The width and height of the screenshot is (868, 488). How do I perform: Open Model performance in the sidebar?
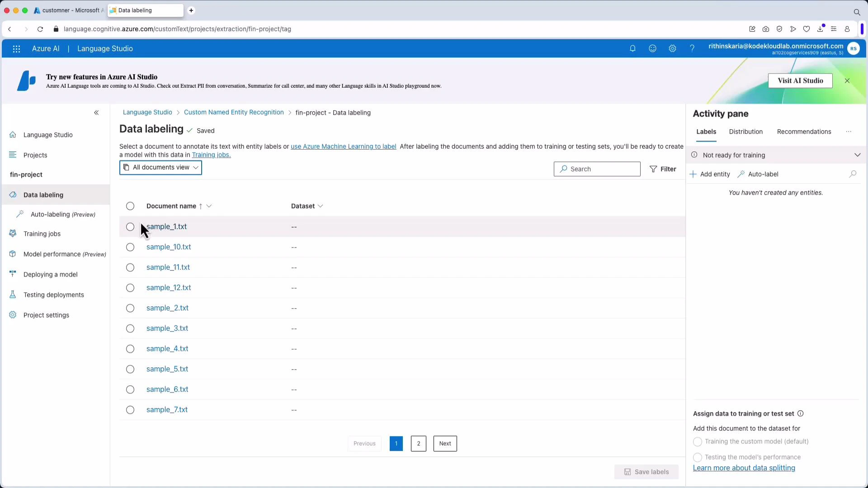tap(13, 254)
